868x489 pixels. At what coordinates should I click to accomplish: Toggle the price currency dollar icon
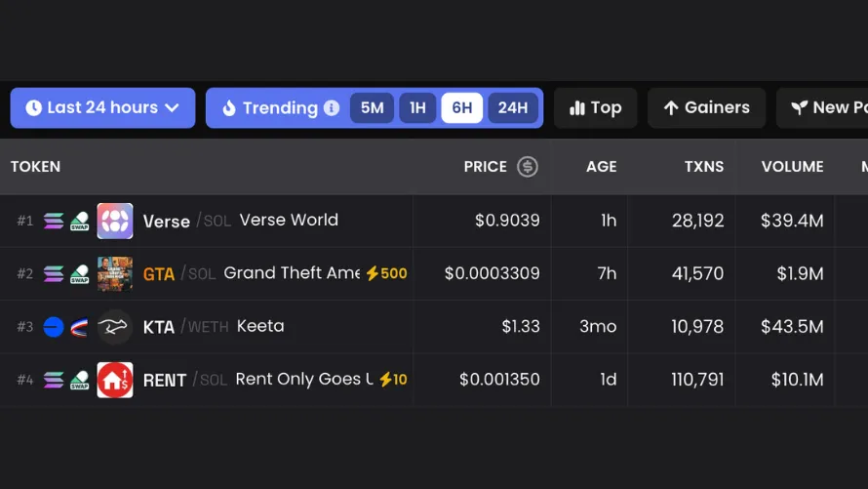[528, 167]
